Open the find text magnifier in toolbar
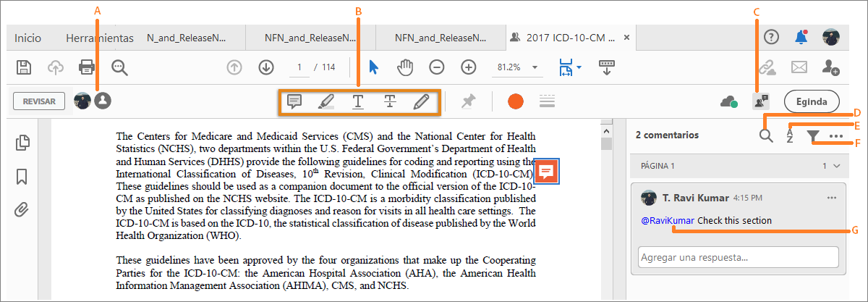The height and width of the screenshot is (302, 868). point(120,68)
